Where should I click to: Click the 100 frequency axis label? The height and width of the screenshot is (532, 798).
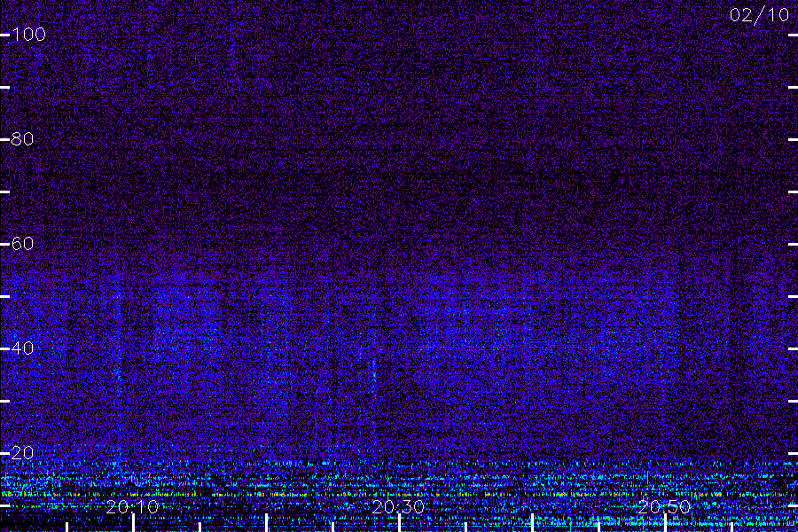[29, 35]
